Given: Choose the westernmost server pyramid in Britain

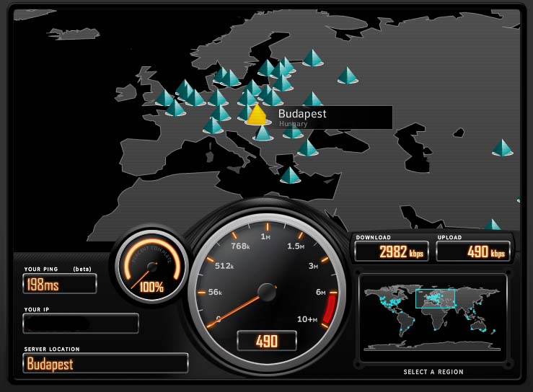Looking at the screenshot, I should pos(165,98).
